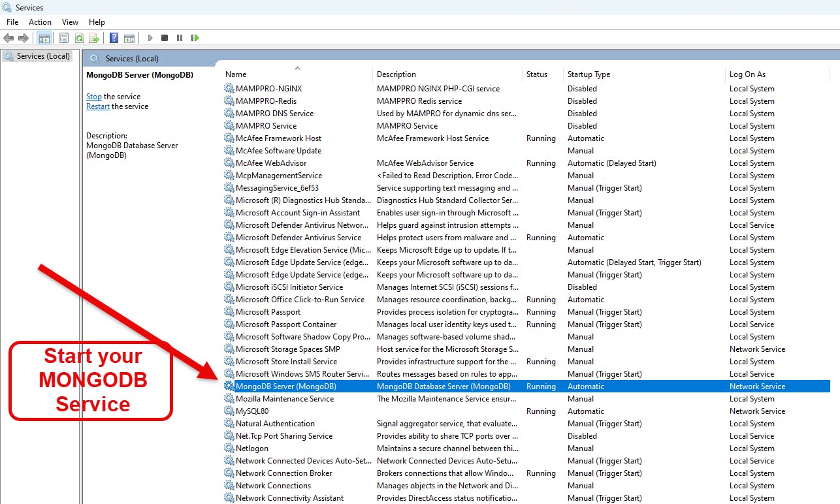Open Help via blue question mark icon
The width and height of the screenshot is (840, 504).
pyautogui.click(x=114, y=39)
